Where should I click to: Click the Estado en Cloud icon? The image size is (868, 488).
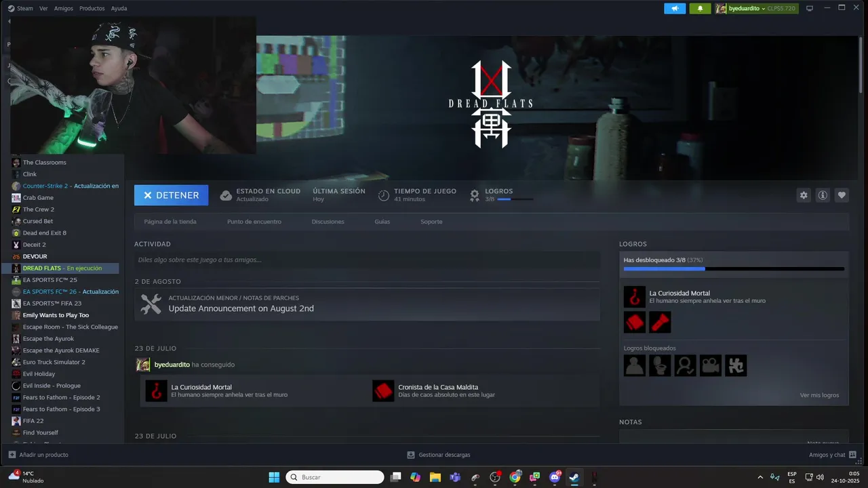tap(226, 195)
